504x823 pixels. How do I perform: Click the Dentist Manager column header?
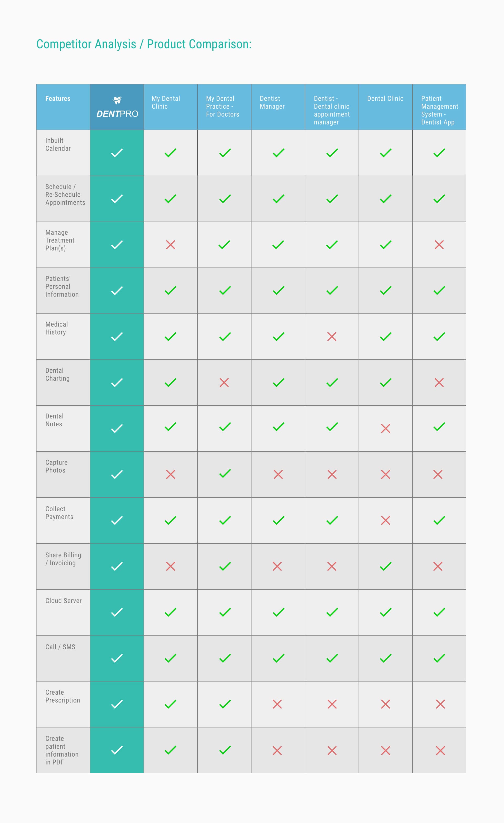pos(278,107)
